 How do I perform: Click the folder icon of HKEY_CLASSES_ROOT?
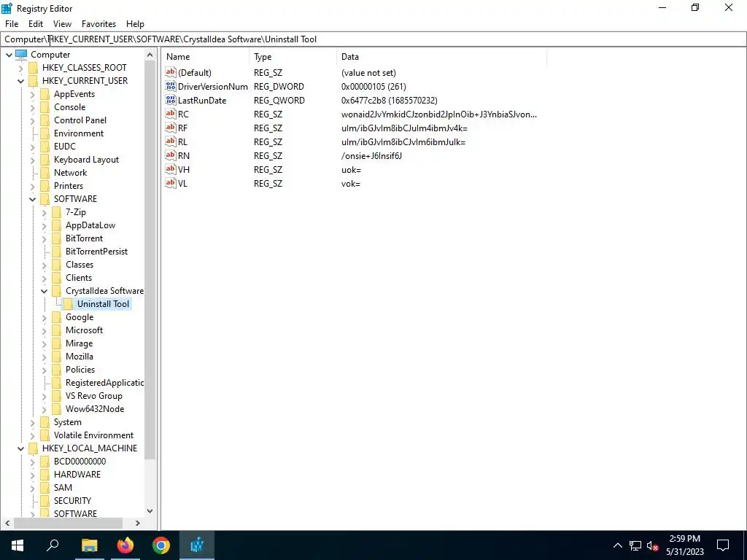pyautogui.click(x=33, y=68)
